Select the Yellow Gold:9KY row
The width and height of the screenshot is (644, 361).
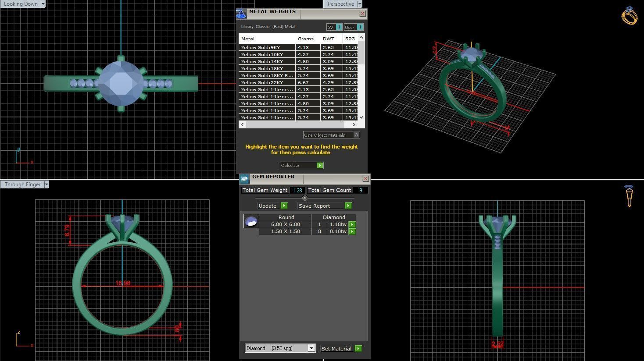[x=298, y=47]
